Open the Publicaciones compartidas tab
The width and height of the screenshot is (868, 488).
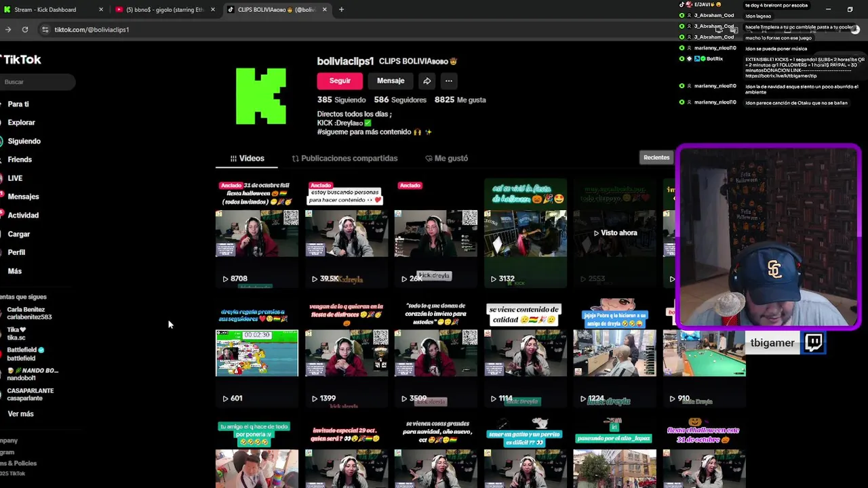pos(344,159)
